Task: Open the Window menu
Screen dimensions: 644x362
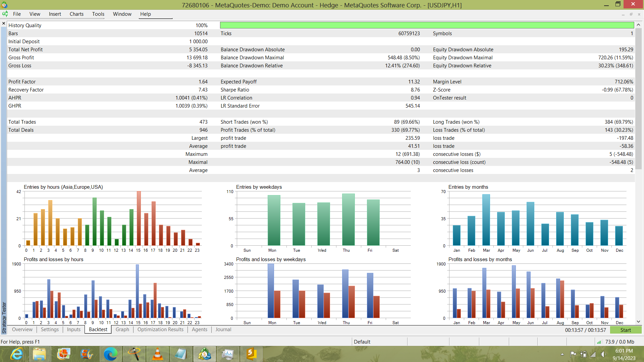Action: pos(122,14)
